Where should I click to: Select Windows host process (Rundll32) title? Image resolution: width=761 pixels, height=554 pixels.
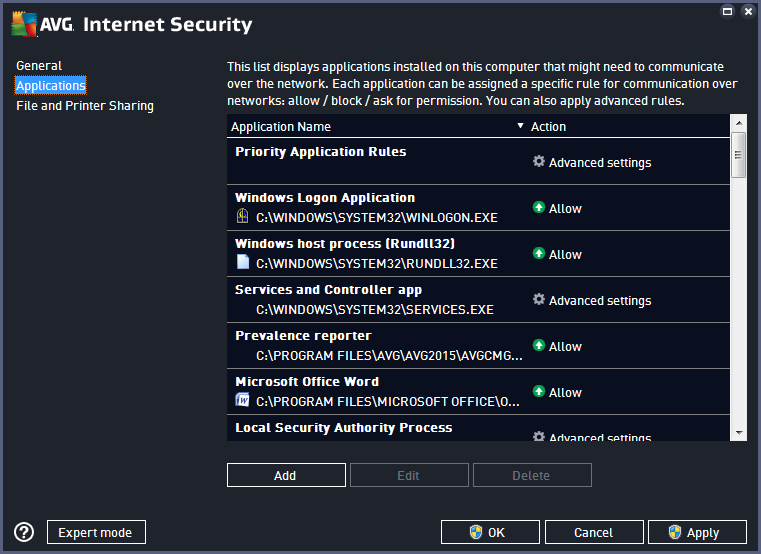[345, 243]
